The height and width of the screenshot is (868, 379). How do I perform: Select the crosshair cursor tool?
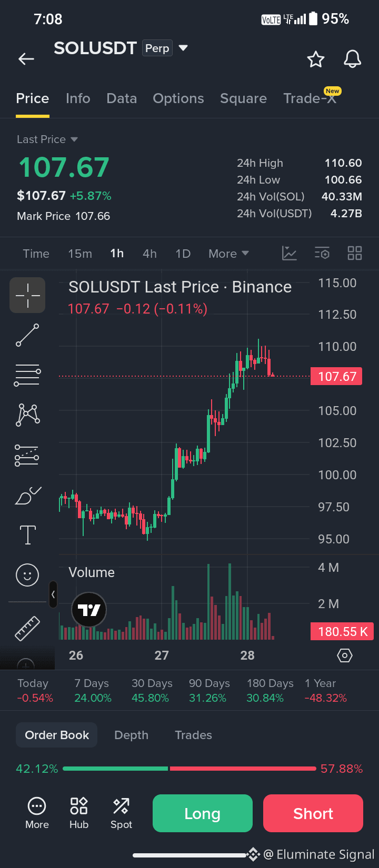coord(27,295)
